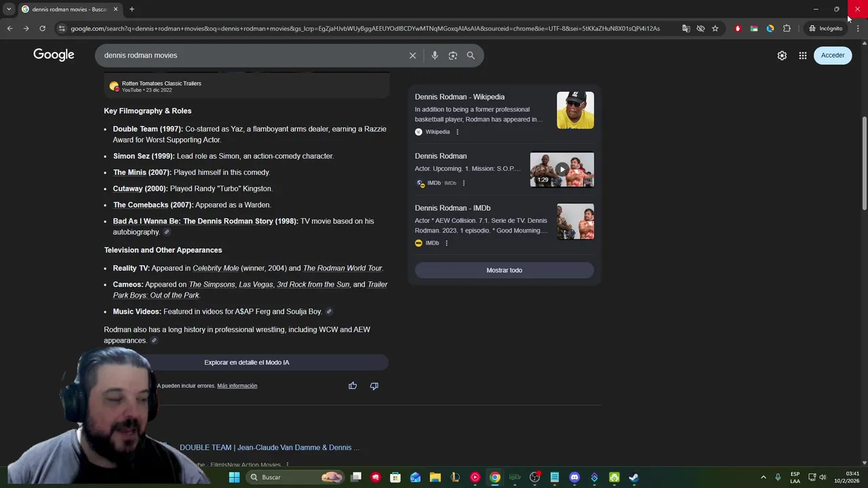The image size is (868, 488).
Task: Open the 'Más información' link
Action: click(x=237, y=386)
